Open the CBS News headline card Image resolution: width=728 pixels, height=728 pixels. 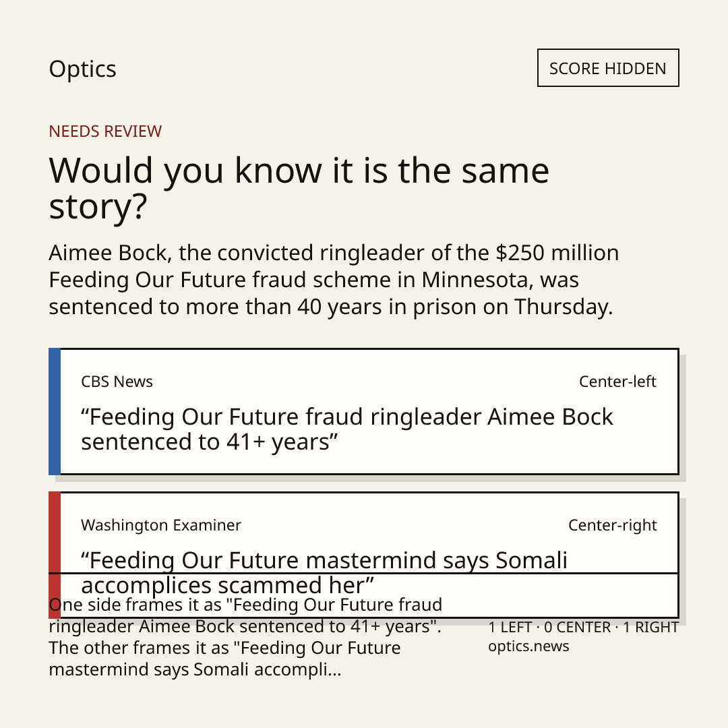pyautogui.click(x=364, y=411)
